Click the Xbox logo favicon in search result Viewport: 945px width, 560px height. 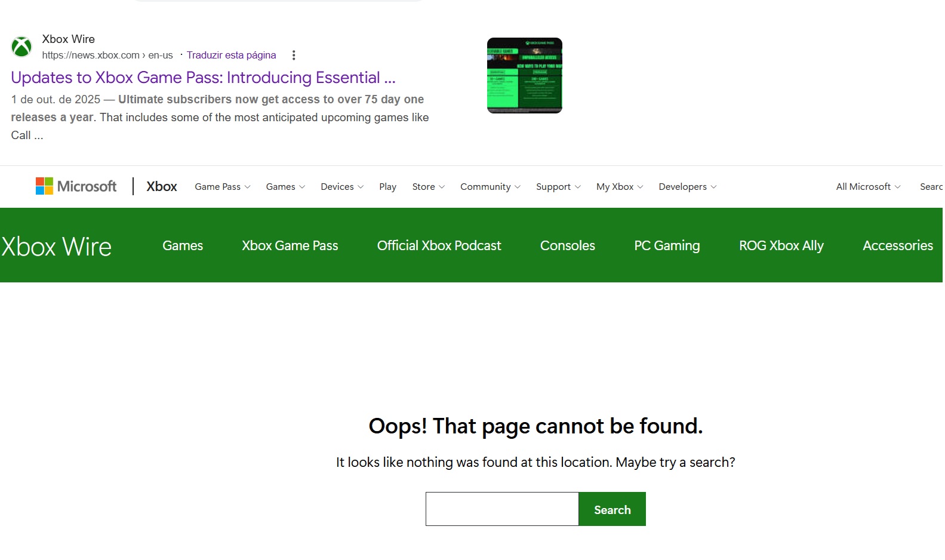point(21,47)
